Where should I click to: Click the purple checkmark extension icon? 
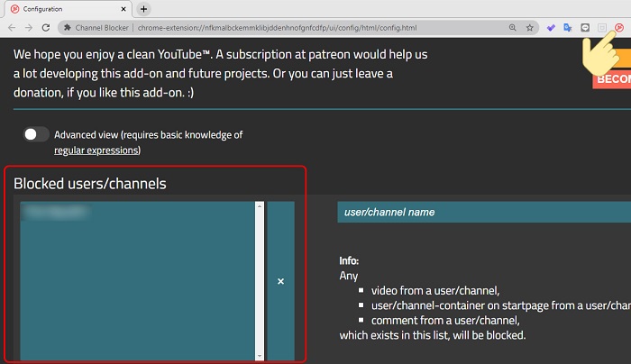point(550,28)
